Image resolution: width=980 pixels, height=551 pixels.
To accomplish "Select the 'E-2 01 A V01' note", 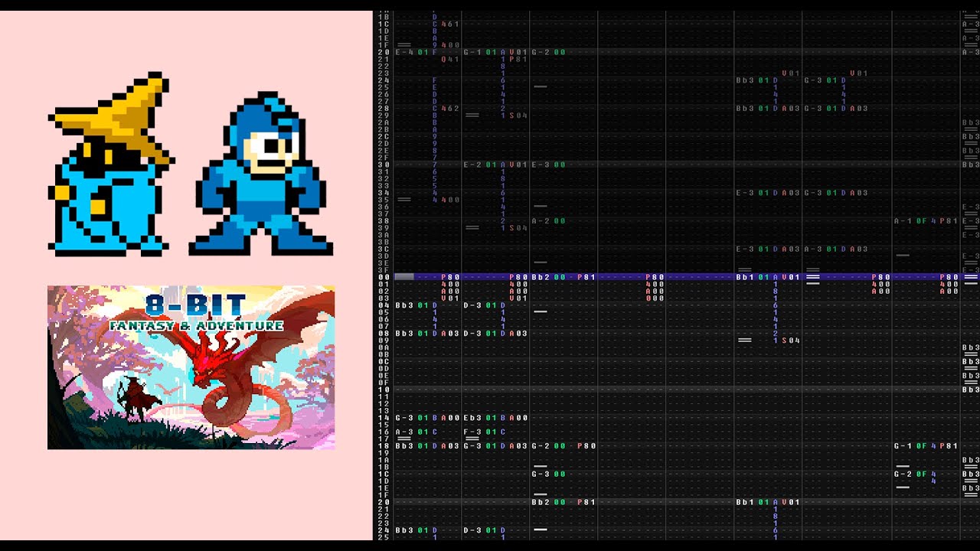I will [x=495, y=165].
